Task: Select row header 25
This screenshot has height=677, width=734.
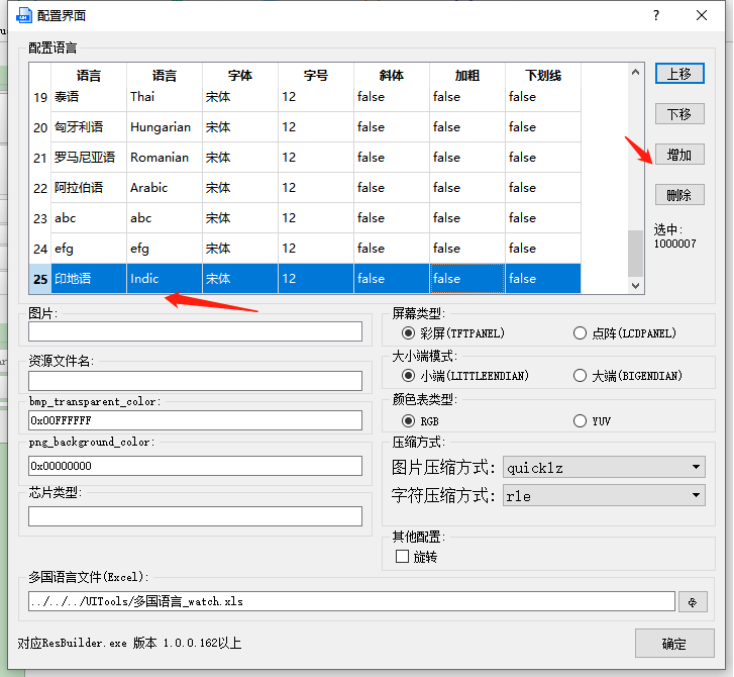Action: [40, 279]
